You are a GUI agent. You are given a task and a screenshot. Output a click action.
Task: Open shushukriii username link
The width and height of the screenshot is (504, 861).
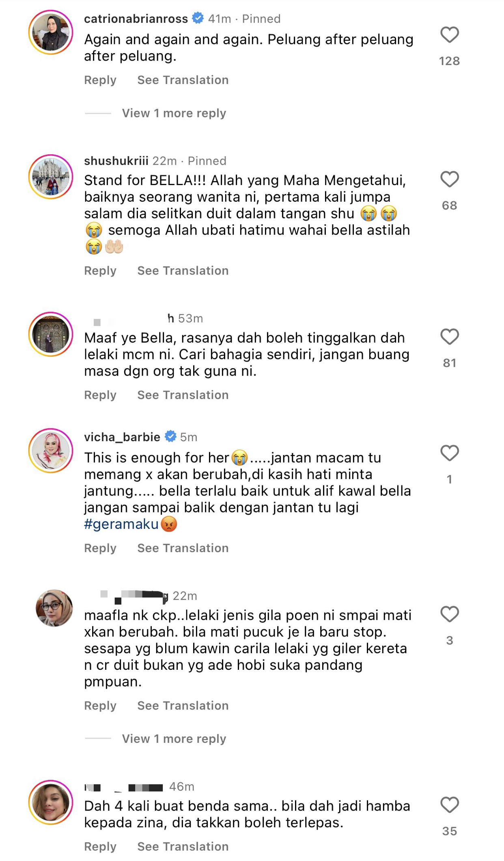116,161
